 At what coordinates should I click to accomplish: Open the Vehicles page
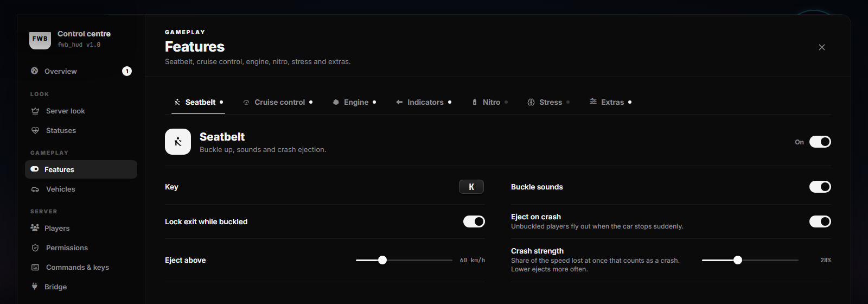pyautogui.click(x=81, y=189)
